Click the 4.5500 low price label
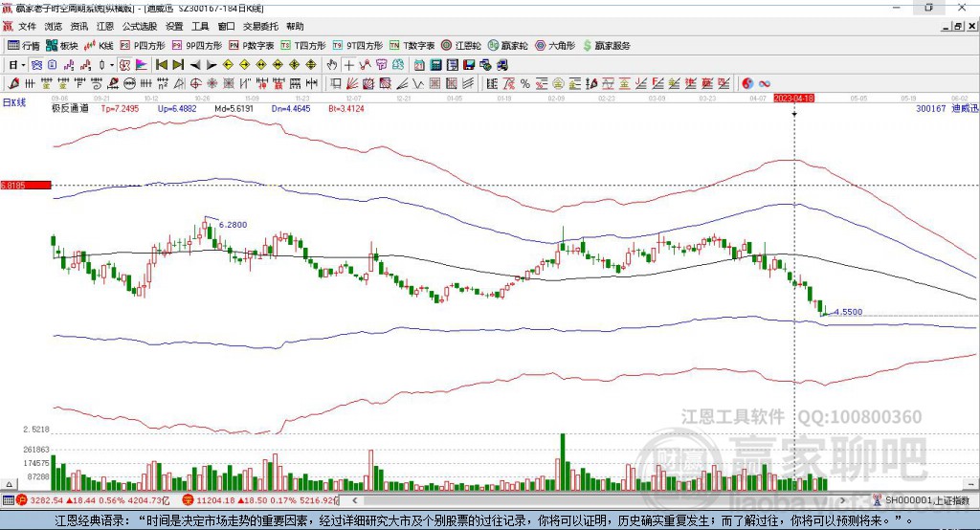Image resolution: width=980 pixels, height=530 pixels. click(x=848, y=311)
